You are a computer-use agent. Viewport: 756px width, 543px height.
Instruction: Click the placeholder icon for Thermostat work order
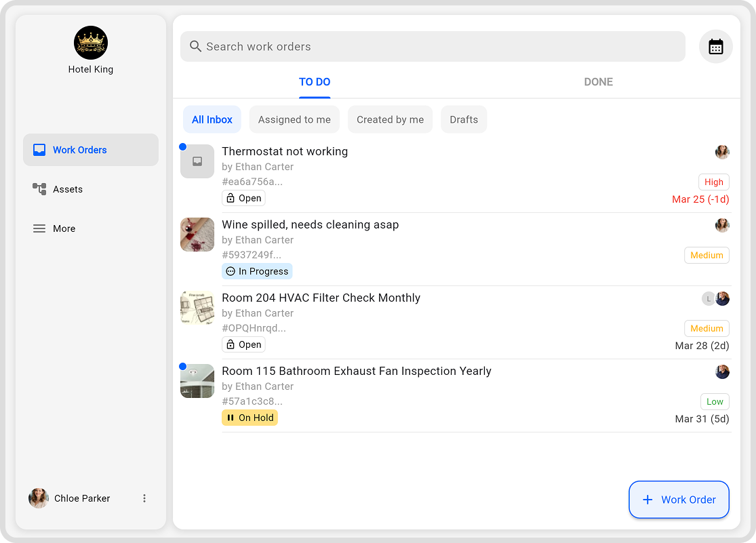point(197,161)
